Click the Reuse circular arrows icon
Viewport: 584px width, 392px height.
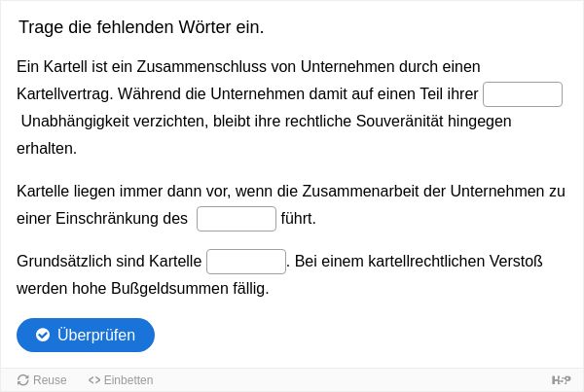pyautogui.click(x=23, y=380)
